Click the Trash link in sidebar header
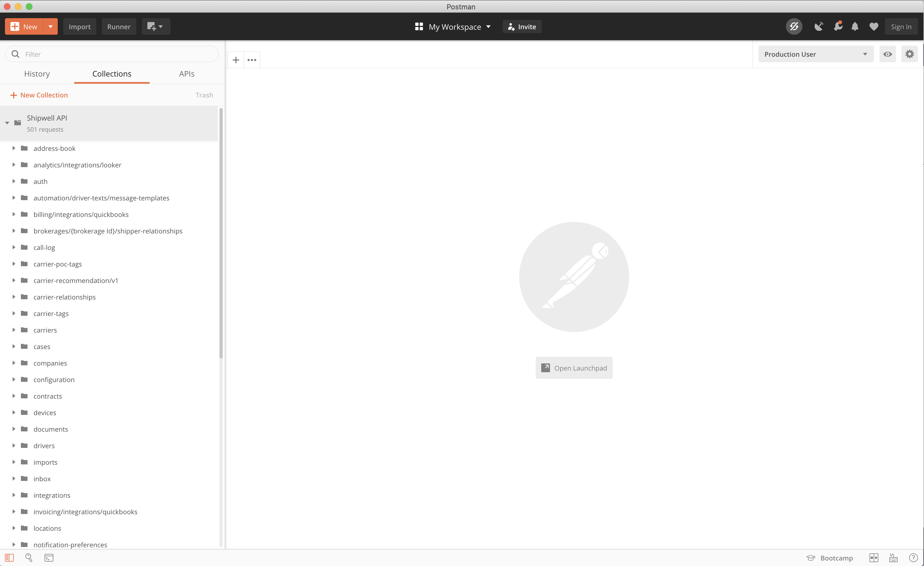 (205, 94)
